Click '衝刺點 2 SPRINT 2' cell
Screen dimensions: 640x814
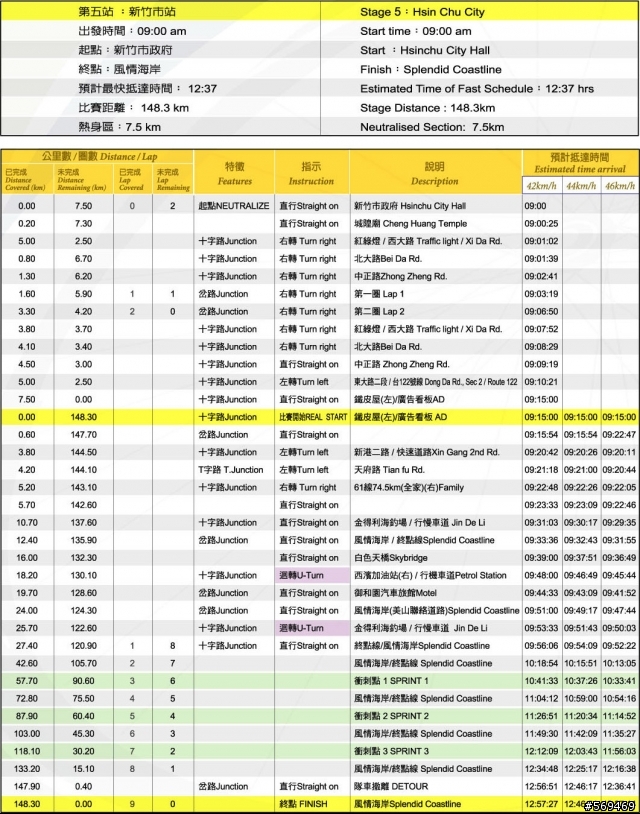click(391, 716)
